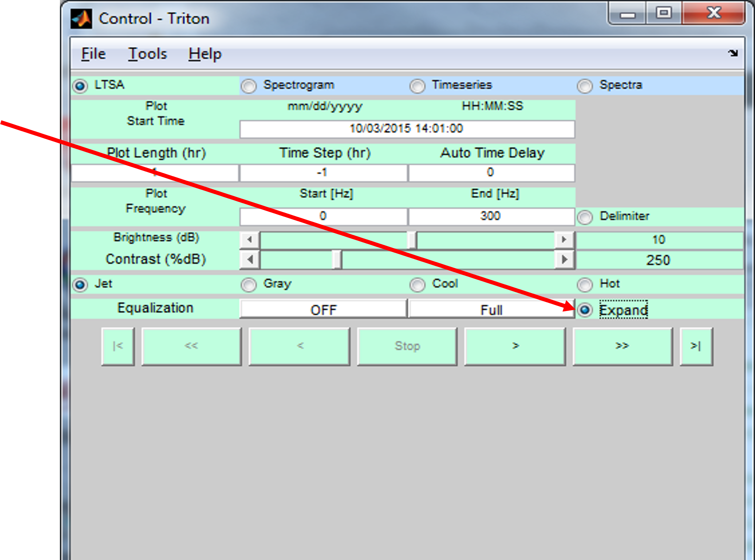Image resolution: width=755 pixels, height=560 pixels.
Task: Jump to end with >| button
Action: (x=696, y=346)
